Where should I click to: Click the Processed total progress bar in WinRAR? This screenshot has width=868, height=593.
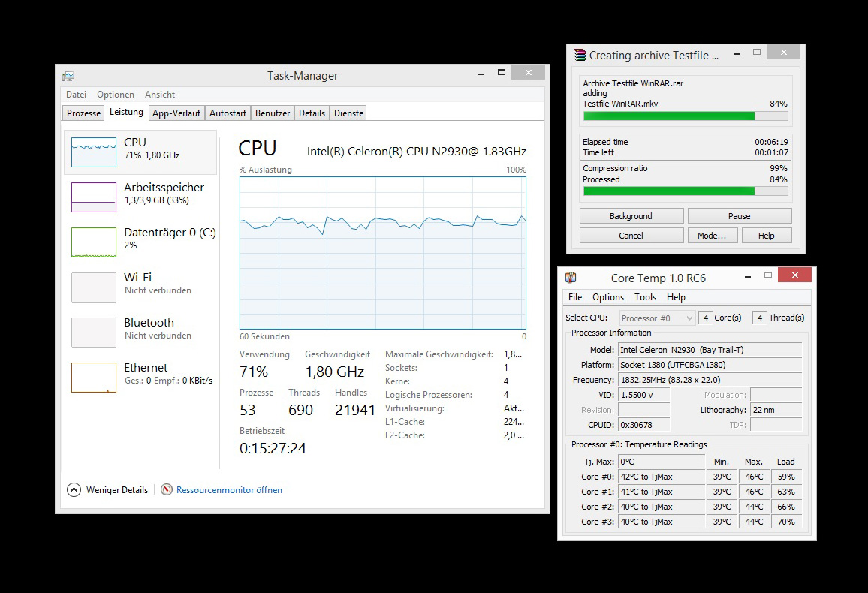[x=686, y=191]
